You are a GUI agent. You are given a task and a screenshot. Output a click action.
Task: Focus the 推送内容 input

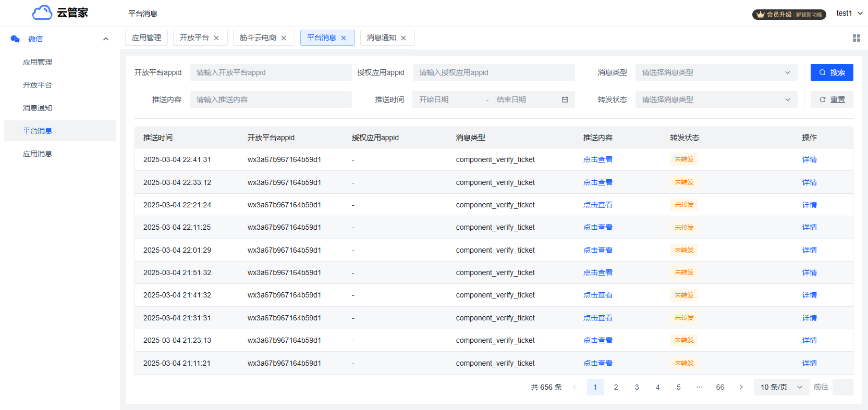271,100
